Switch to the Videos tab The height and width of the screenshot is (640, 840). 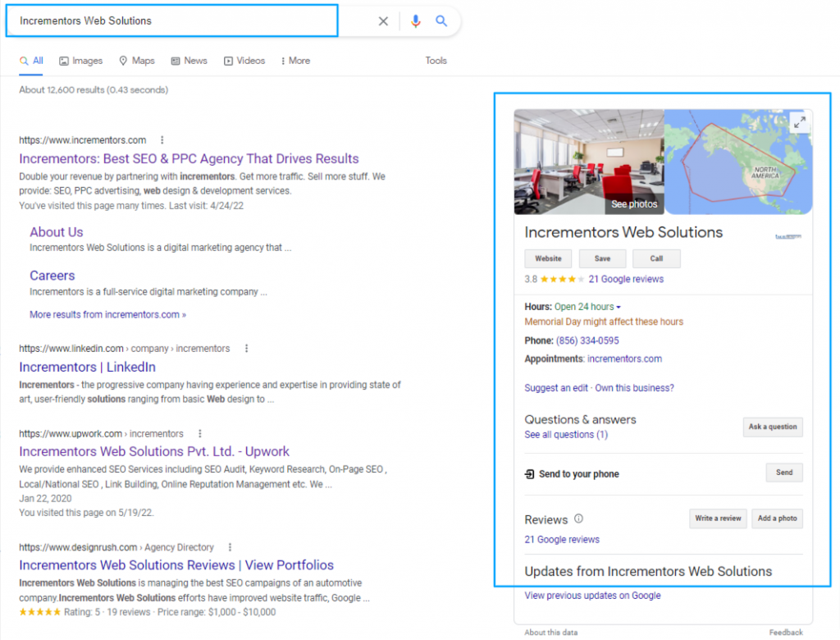(x=244, y=61)
